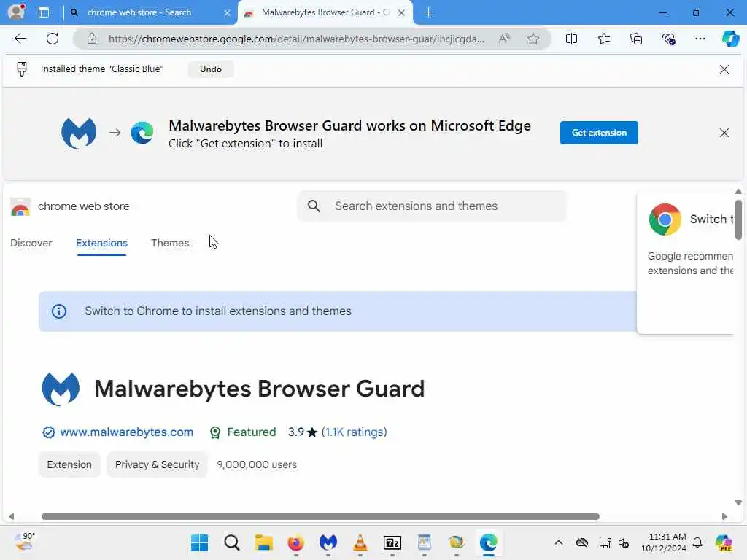The height and width of the screenshot is (560, 747).
Task: Close the chrome web store Search tab
Action: point(228,13)
